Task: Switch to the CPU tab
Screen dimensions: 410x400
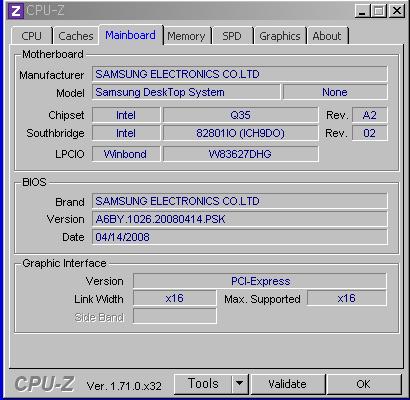Action: click(x=32, y=36)
